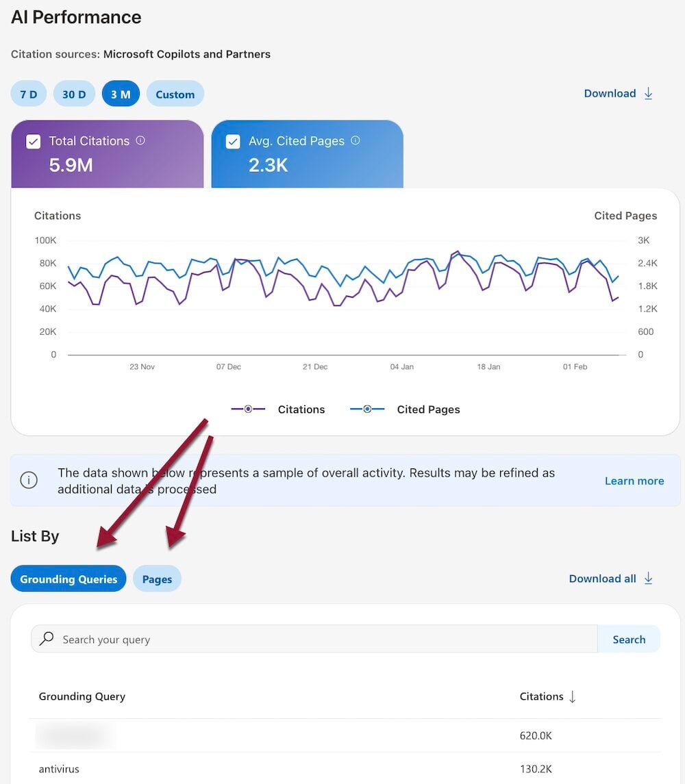Select the 7 D time range
The height and width of the screenshot is (784, 685).
point(29,94)
